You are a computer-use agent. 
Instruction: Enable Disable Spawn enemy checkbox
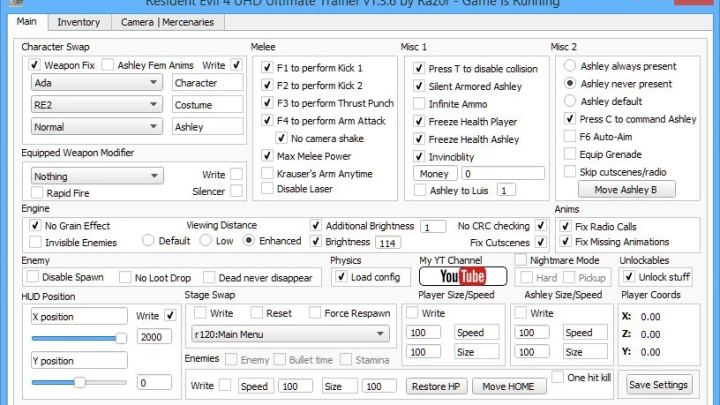click(33, 277)
